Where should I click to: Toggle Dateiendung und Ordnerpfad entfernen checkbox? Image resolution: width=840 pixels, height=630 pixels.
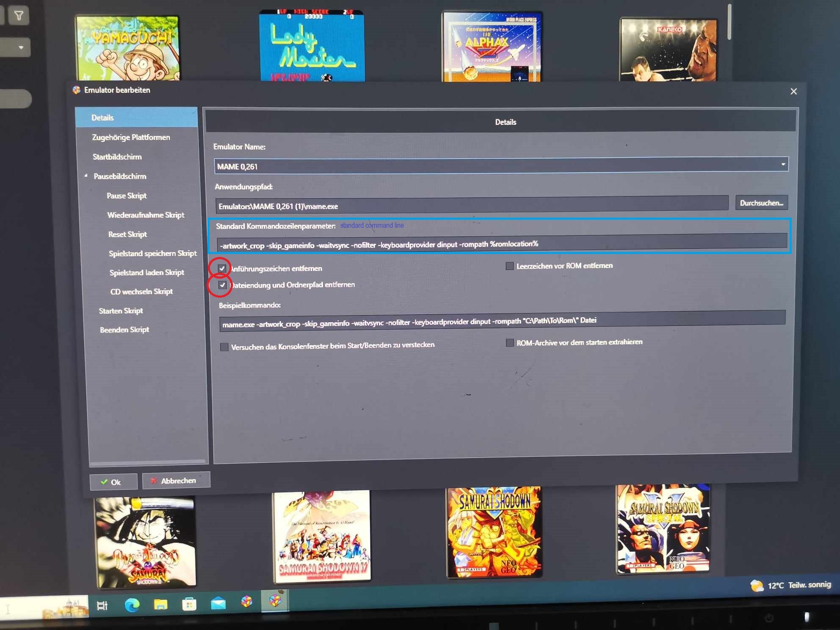(222, 285)
